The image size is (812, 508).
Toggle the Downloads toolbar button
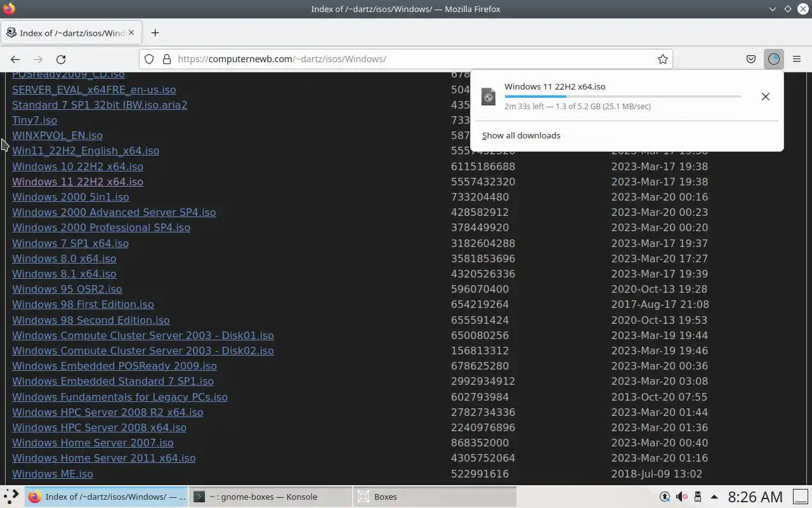click(773, 59)
